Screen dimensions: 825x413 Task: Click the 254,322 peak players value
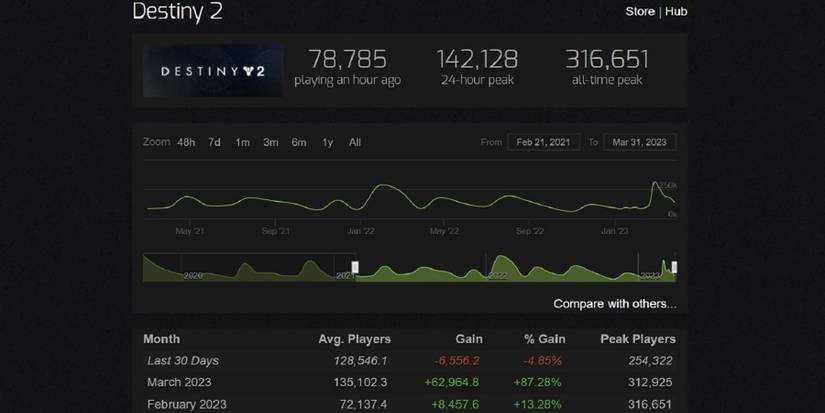(650, 361)
